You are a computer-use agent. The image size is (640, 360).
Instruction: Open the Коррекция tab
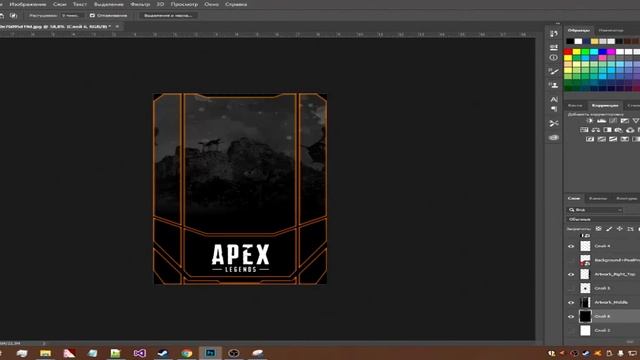click(605, 105)
